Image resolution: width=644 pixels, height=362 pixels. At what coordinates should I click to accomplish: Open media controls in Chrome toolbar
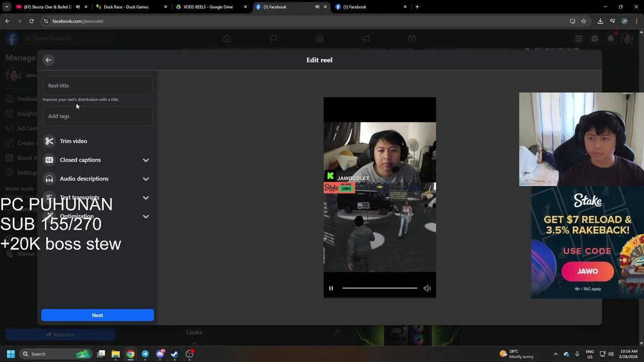click(x=612, y=21)
